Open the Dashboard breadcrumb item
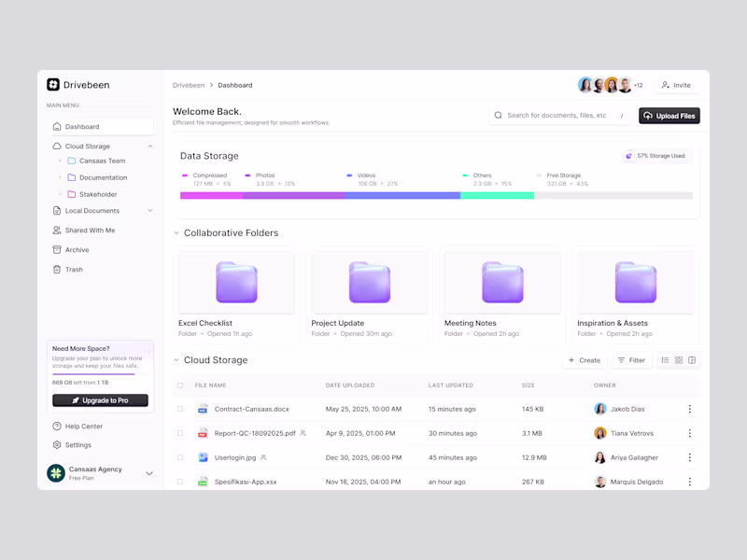Screen dimensions: 747x560 (235, 85)
